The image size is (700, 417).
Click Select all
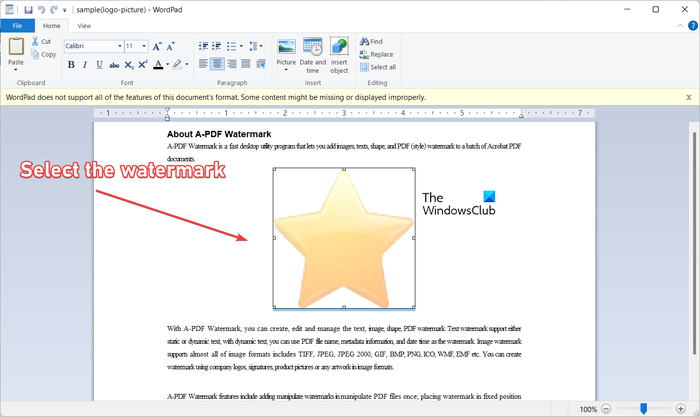[x=378, y=67]
